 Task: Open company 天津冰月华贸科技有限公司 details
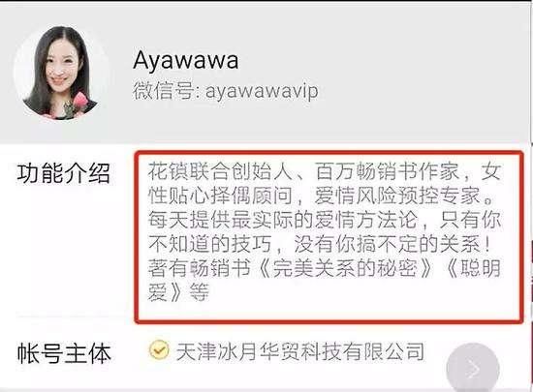tap(300, 351)
